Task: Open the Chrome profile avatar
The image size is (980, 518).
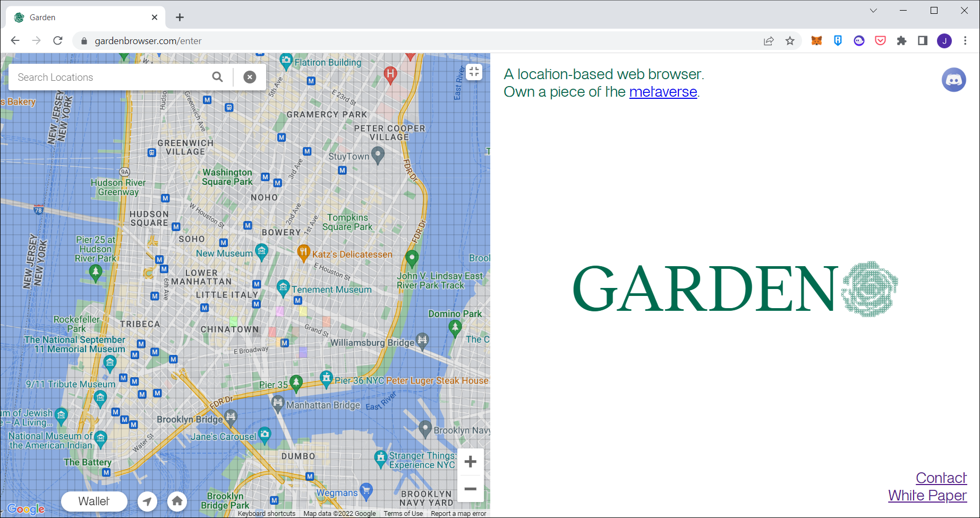Action: [944, 41]
